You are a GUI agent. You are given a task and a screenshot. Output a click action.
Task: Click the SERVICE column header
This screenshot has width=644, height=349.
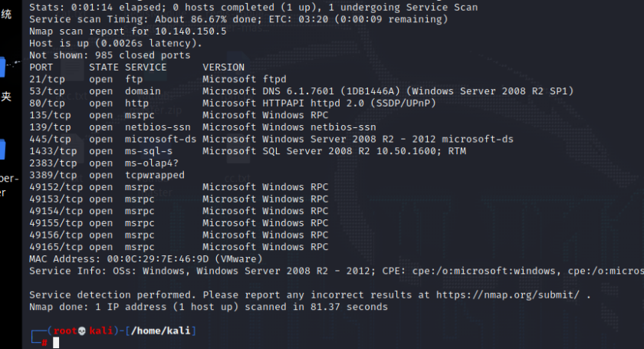click(x=146, y=67)
